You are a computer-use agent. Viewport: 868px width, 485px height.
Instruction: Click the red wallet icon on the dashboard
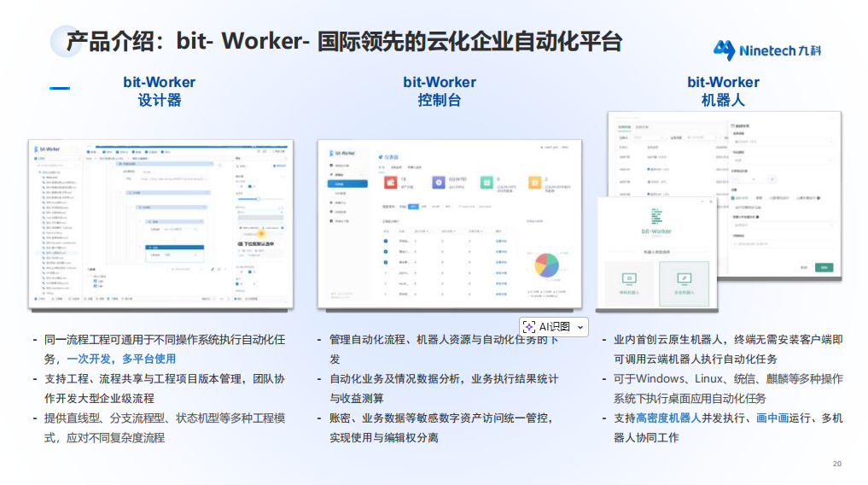(392, 183)
